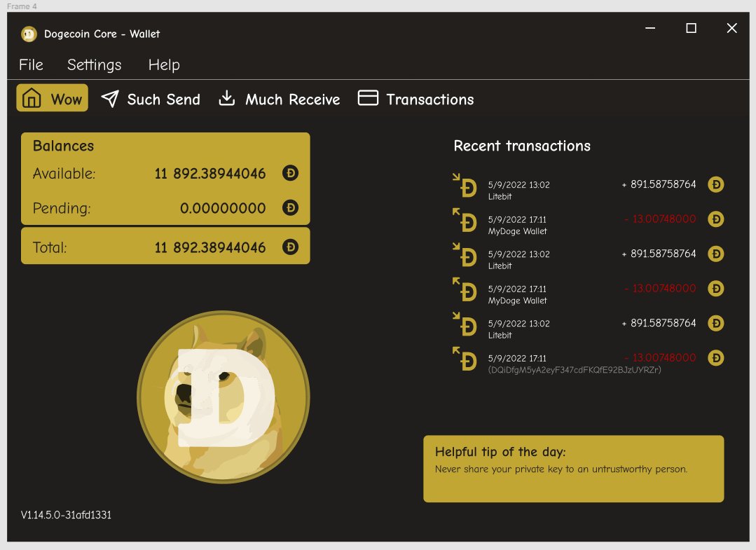Click the 'Dogecoin Core - Wallet' window title
Image resolution: width=756 pixels, height=550 pixels.
[x=102, y=34]
